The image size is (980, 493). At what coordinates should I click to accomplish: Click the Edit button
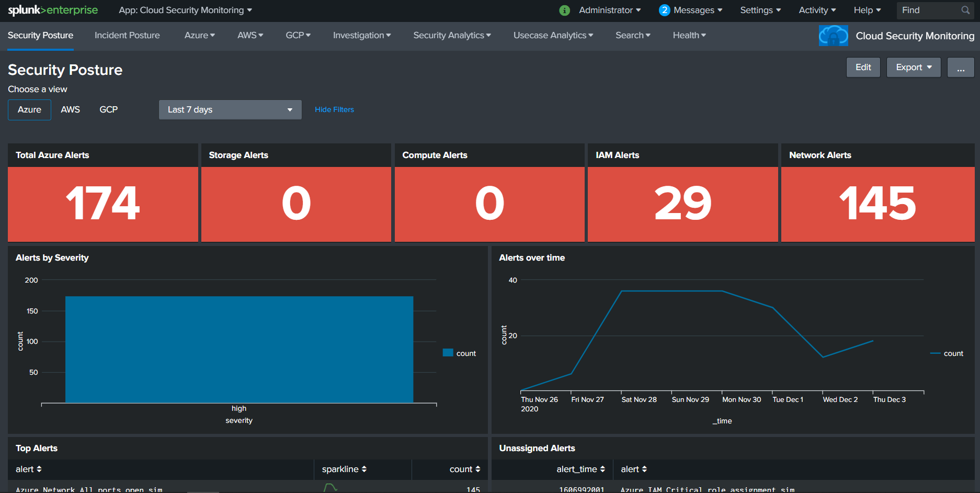click(x=863, y=68)
